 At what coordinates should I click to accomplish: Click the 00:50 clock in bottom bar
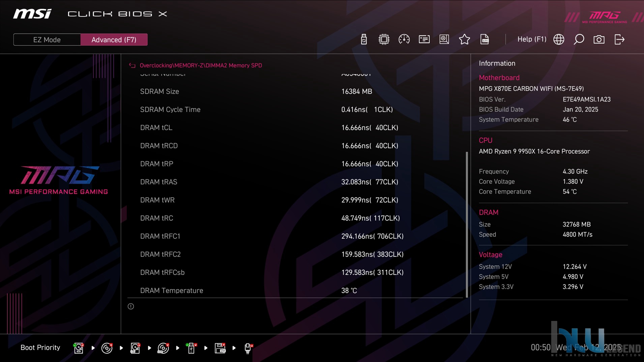click(540, 348)
